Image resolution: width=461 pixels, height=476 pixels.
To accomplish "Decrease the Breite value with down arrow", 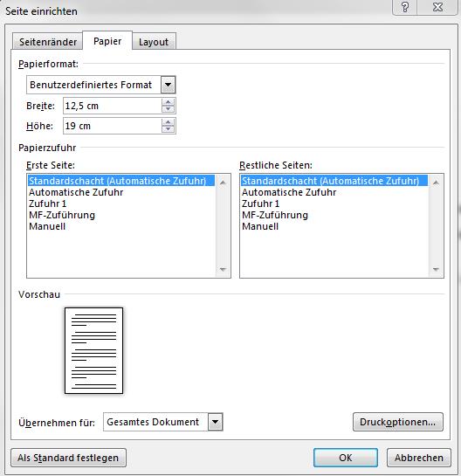I will pos(169,109).
